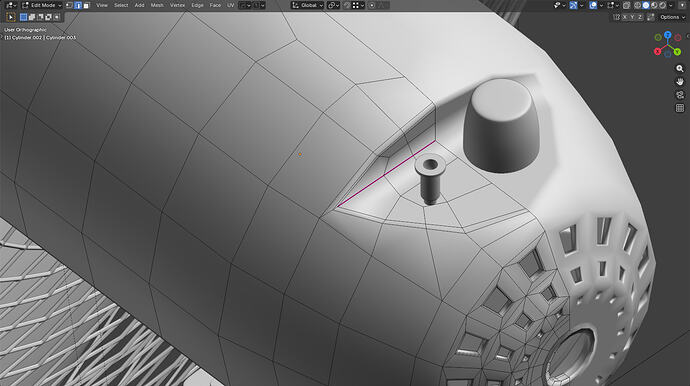Screen dimensions: 690x386
Task: Click the green Y axis gizmo handle
Action: 677,52
